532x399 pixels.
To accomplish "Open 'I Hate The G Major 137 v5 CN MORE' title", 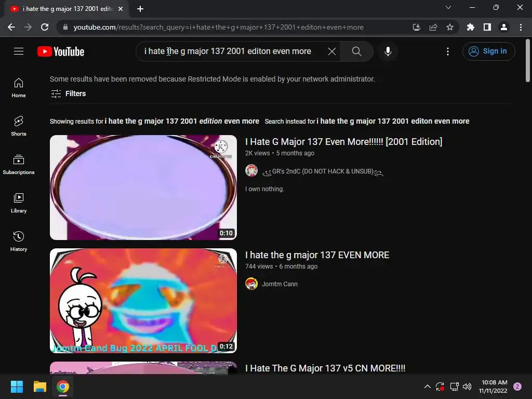I will click(325, 368).
